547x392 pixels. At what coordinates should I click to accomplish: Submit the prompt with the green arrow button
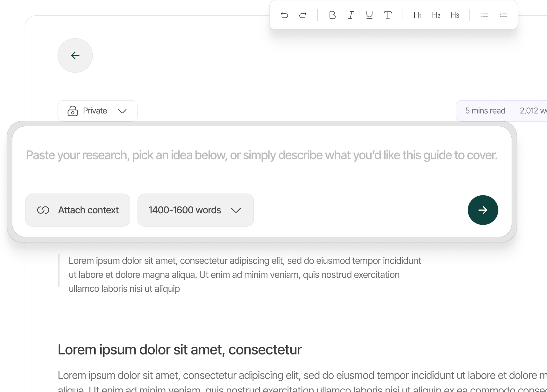click(483, 210)
